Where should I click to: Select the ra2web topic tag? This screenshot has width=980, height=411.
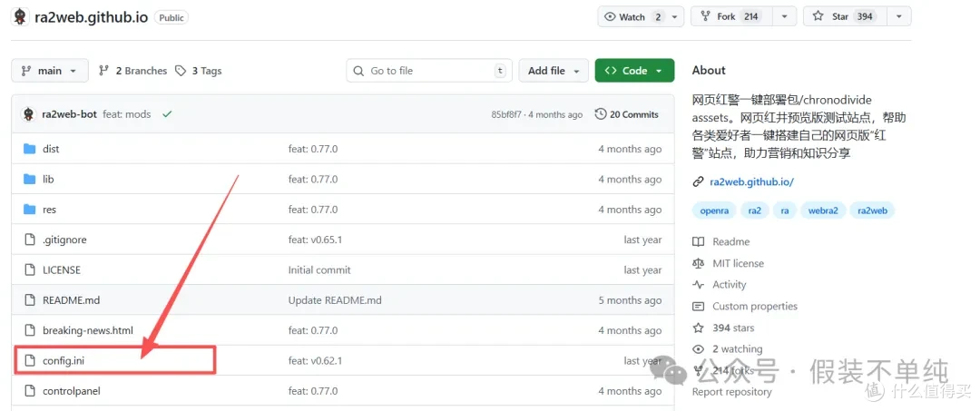872,210
